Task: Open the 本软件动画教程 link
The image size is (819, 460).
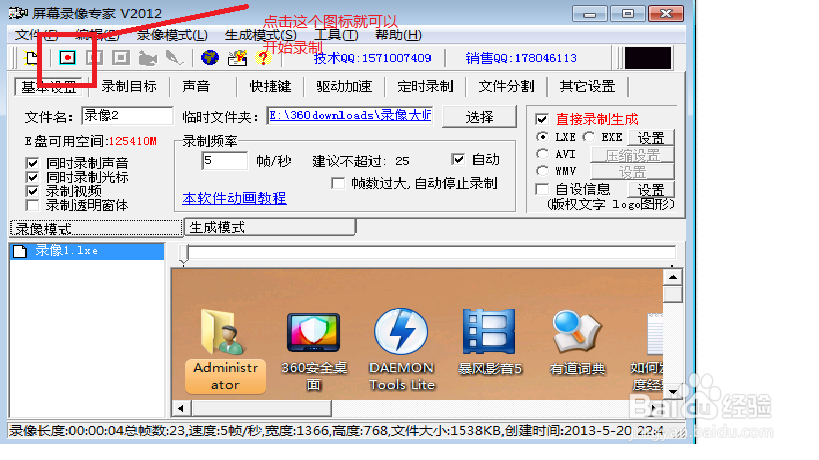Action: click(234, 198)
